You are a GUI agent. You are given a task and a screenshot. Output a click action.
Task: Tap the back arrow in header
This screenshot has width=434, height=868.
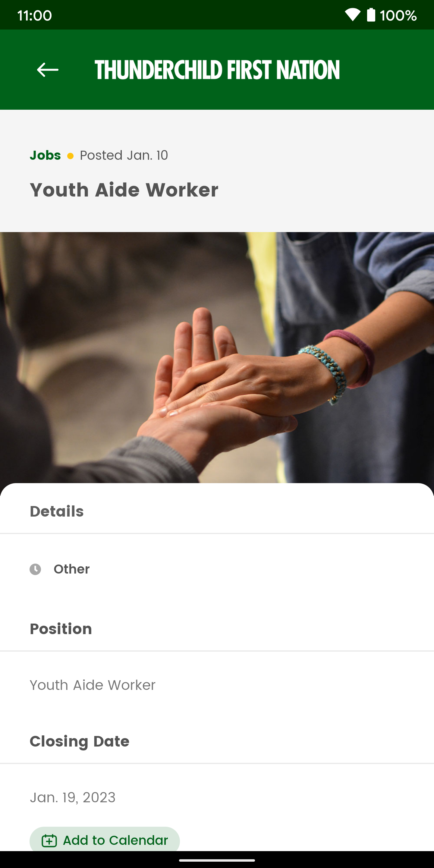(48, 70)
